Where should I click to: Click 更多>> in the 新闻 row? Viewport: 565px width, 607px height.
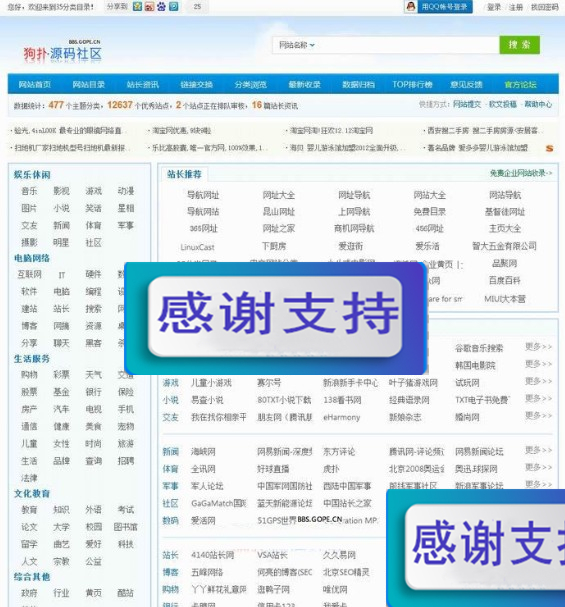pos(538,450)
